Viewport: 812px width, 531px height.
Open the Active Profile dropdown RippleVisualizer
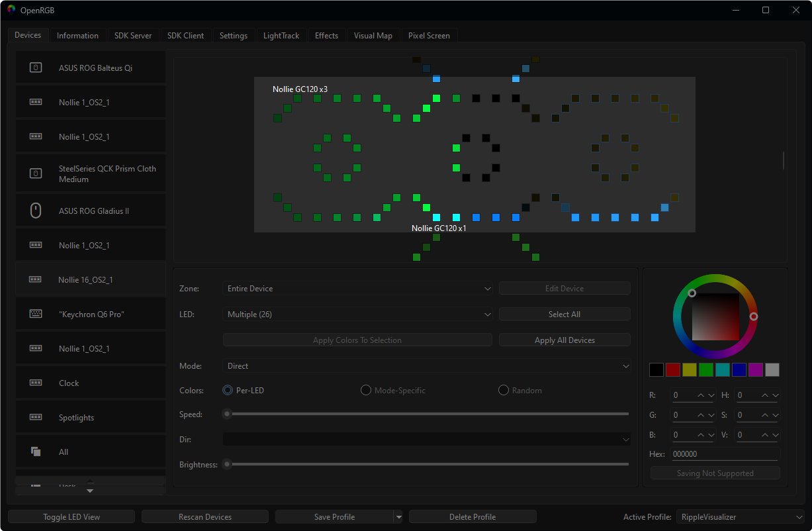pos(741,517)
